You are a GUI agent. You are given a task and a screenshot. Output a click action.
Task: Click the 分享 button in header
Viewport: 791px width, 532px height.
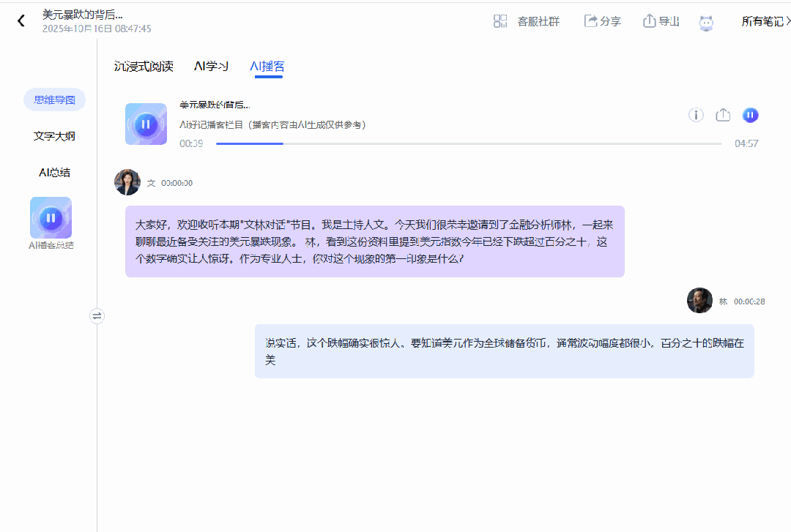[602, 21]
